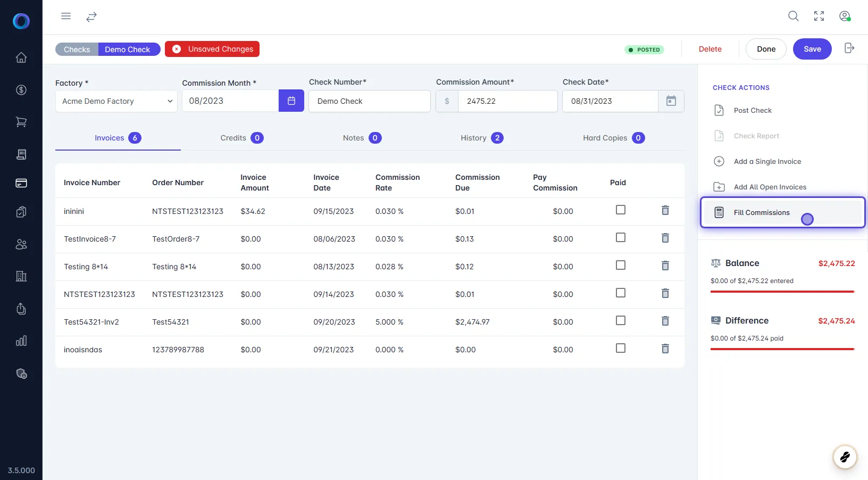Screen dimensions: 868x480
Task: Delete invoice ininini with trash icon
Action: point(665,210)
